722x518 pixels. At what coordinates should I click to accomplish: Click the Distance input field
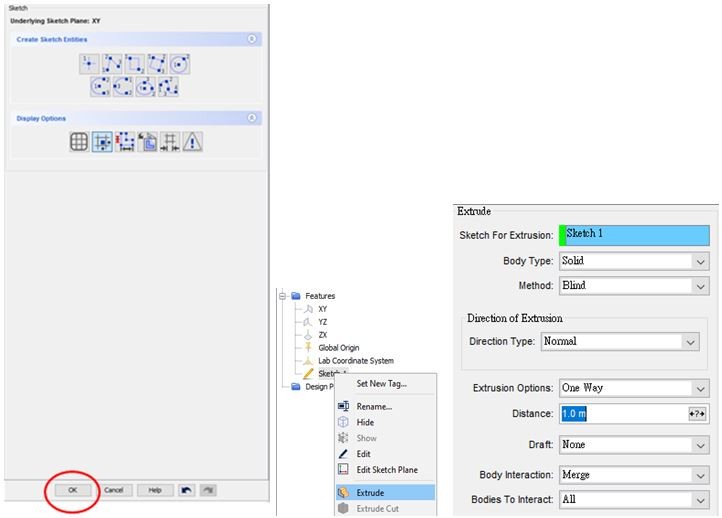pyautogui.click(x=620, y=413)
